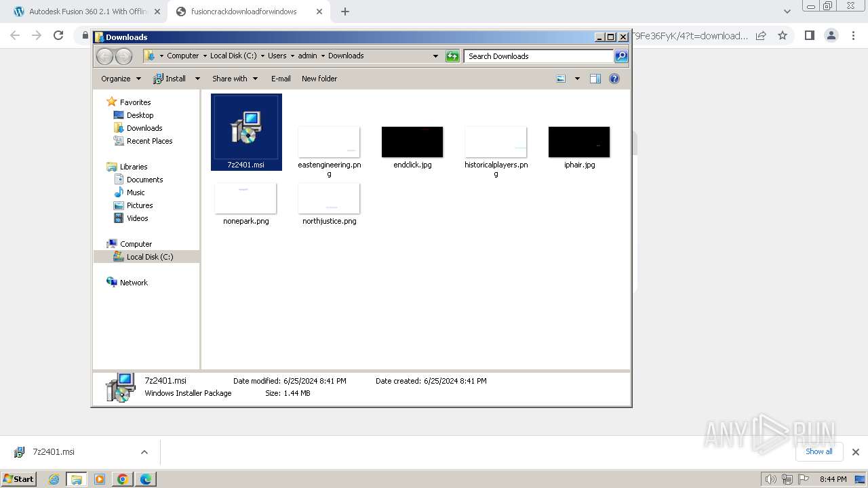This screenshot has height=488, width=868.
Task: Close the fusioncrackdownloadforwindows tab
Action: click(x=319, y=12)
